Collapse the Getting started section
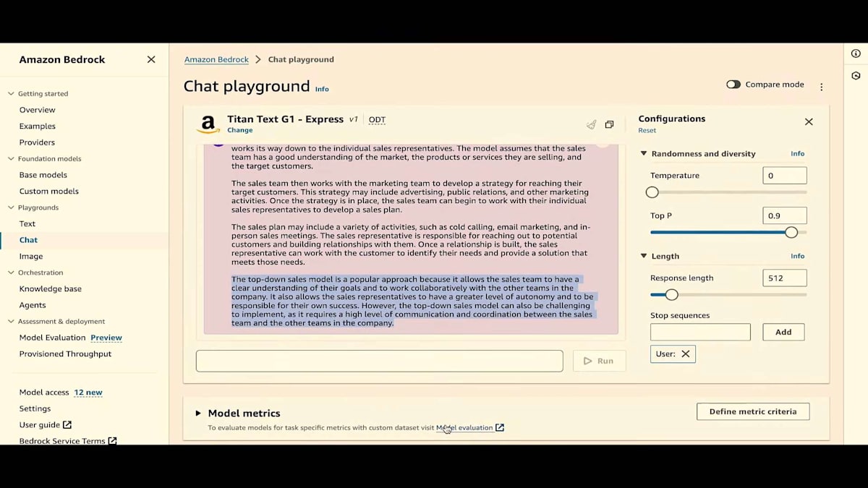This screenshot has height=488, width=868. pos(11,93)
